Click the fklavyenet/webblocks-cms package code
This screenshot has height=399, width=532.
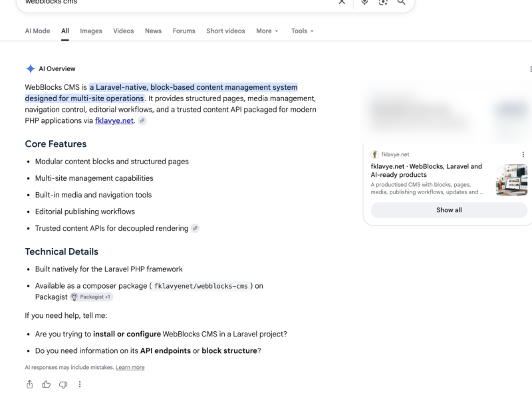coord(201,286)
